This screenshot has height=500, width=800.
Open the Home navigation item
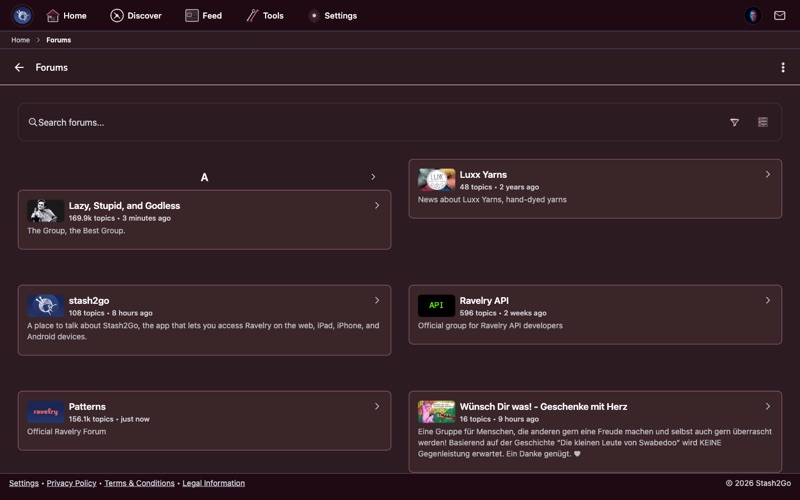coord(66,16)
